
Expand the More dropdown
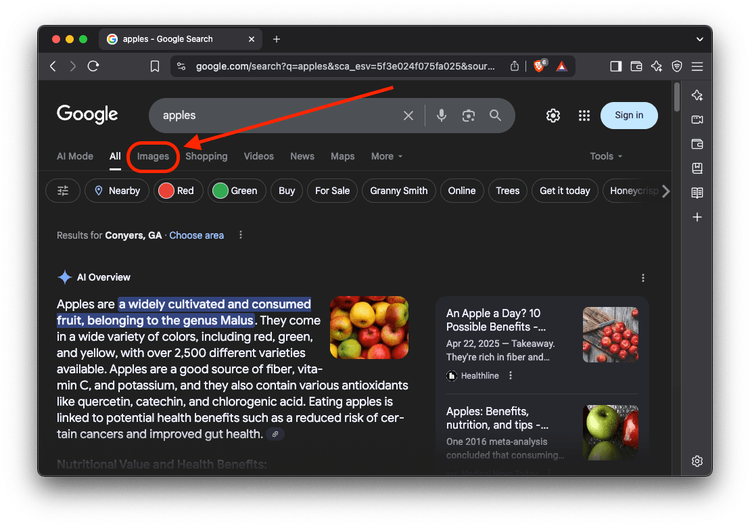(386, 156)
